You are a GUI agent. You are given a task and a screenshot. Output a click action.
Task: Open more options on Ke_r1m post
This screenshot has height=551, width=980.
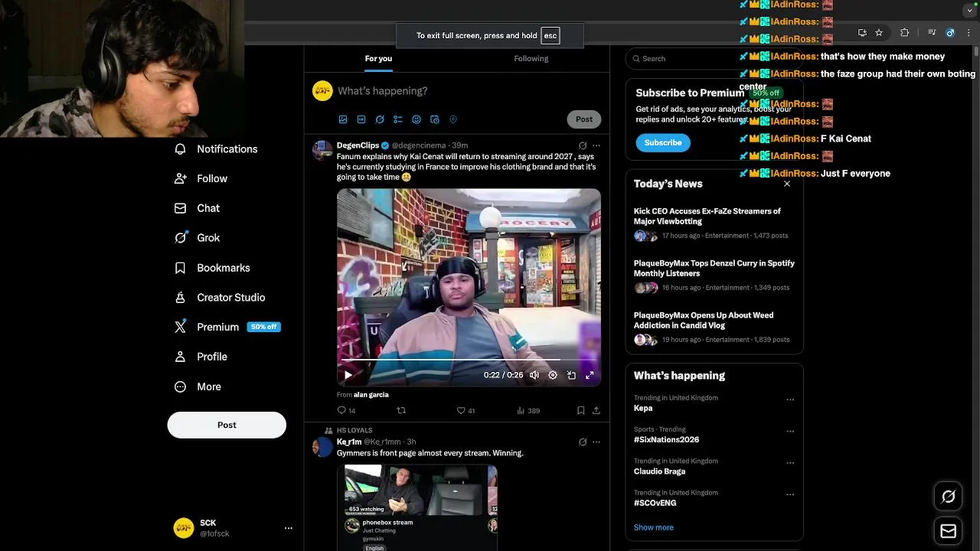[596, 442]
